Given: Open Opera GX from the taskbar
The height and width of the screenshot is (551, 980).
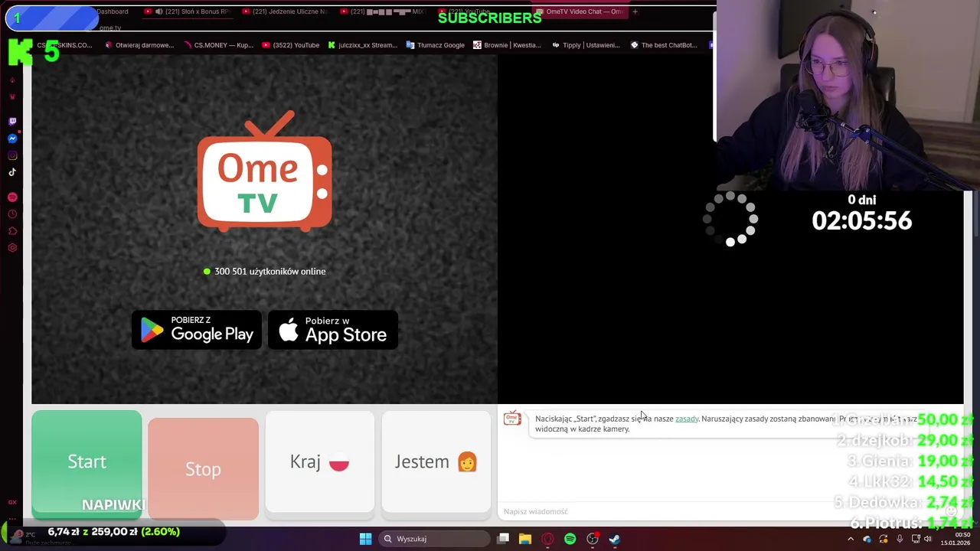Looking at the screenshot, I should click(x=547, y=539).
